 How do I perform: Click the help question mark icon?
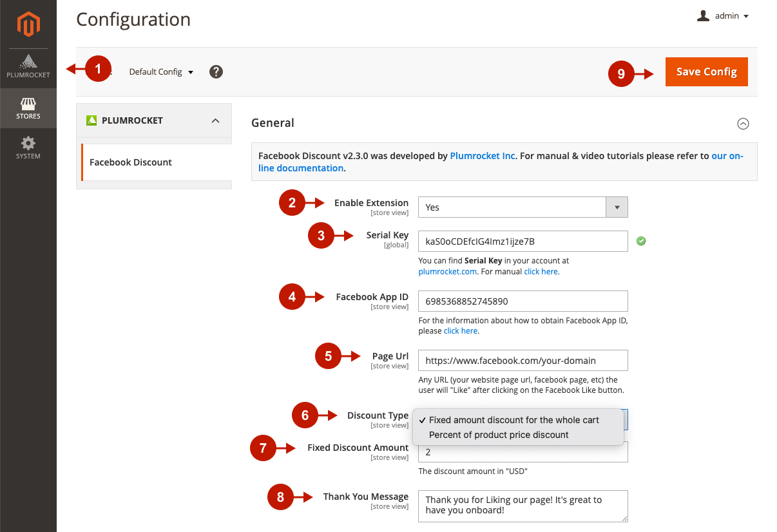click(216, 71)
